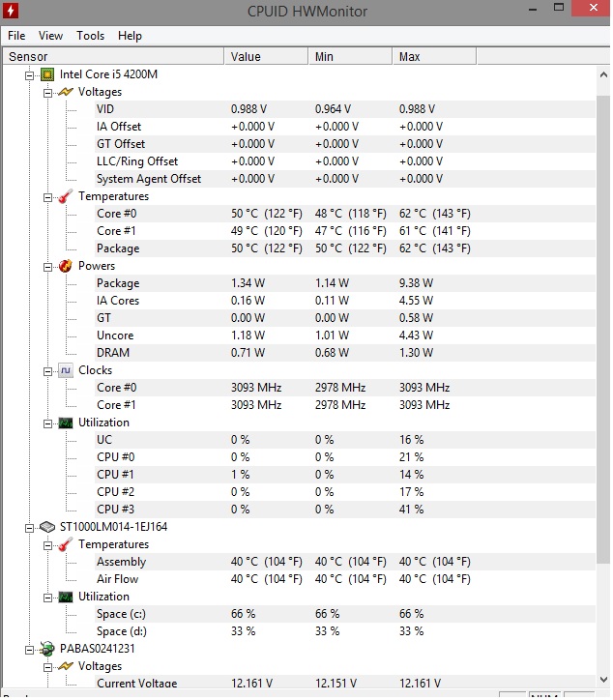
Task: Open the File menu
Action: point(16,36)
